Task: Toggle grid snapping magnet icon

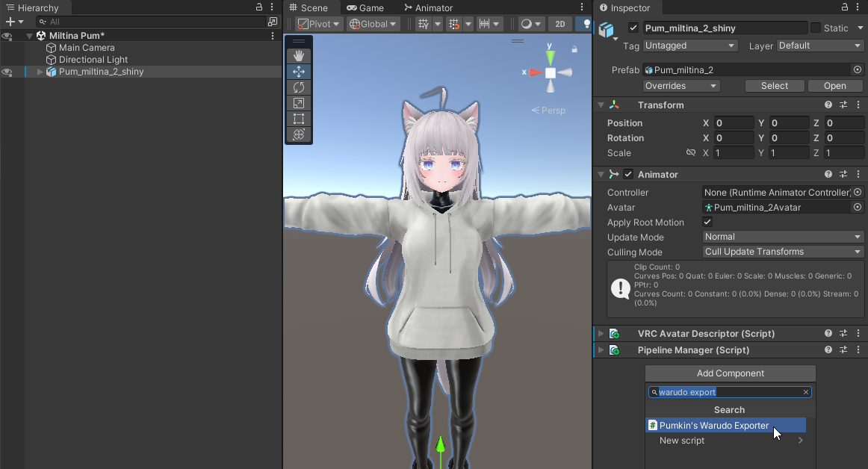Action: [454, 24]
